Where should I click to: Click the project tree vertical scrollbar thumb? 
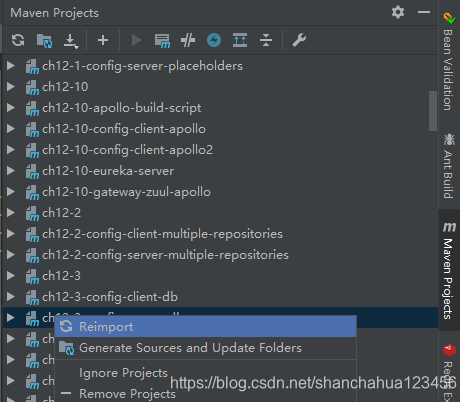(433, 111)
